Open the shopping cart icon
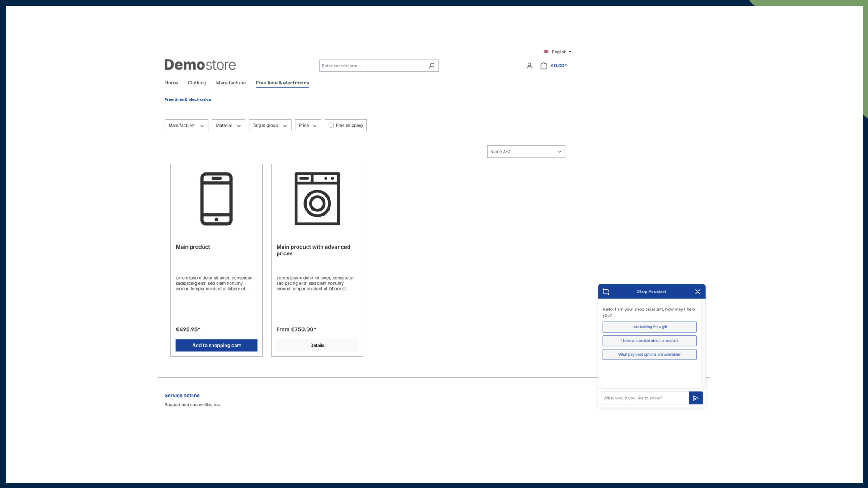The image size is (868, 488). [x=543, y=66]
